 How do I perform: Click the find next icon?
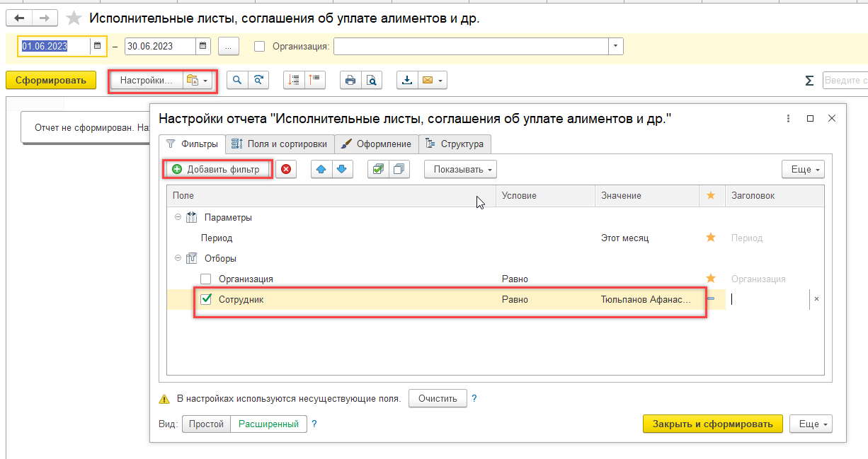point(258,80)
